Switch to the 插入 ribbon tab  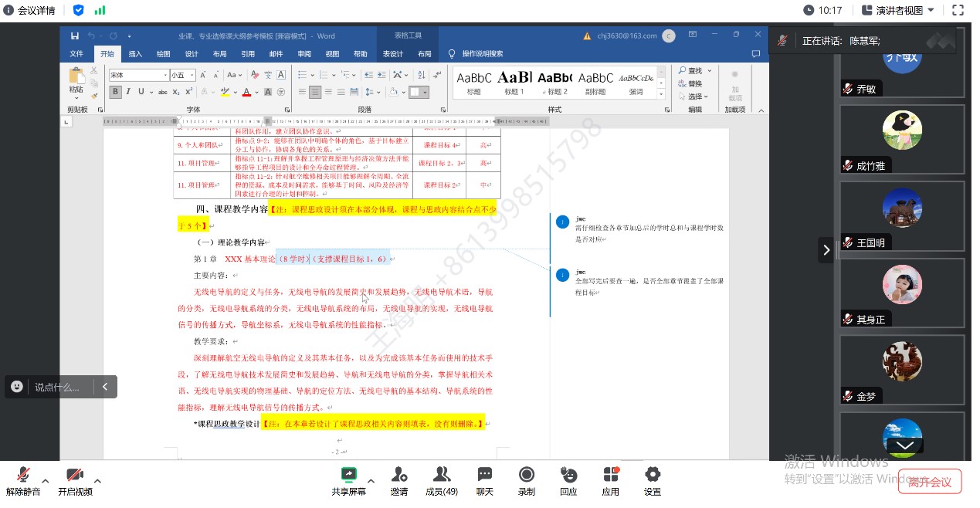click(x=135, y=54)
